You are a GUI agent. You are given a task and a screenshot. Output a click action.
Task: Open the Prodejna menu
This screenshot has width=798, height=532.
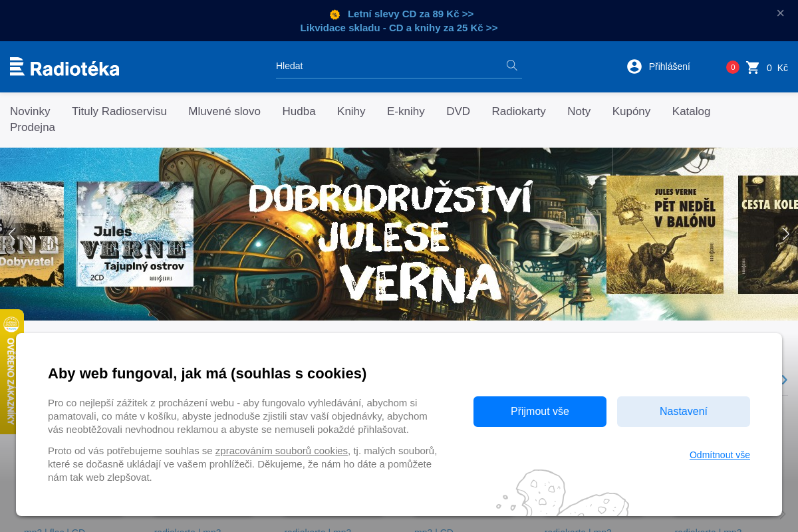33,127
